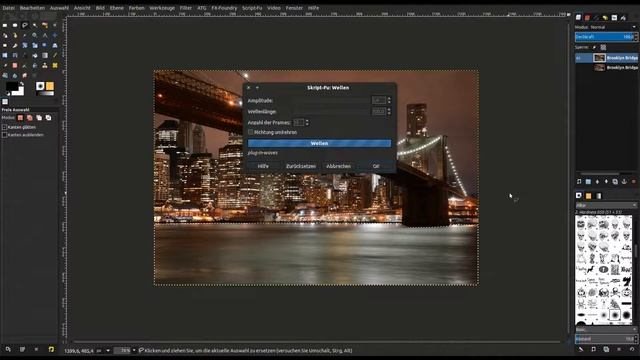Adjust the Wellenlänge spinner arrows
640x360 pixels.
tap(389, 111)
